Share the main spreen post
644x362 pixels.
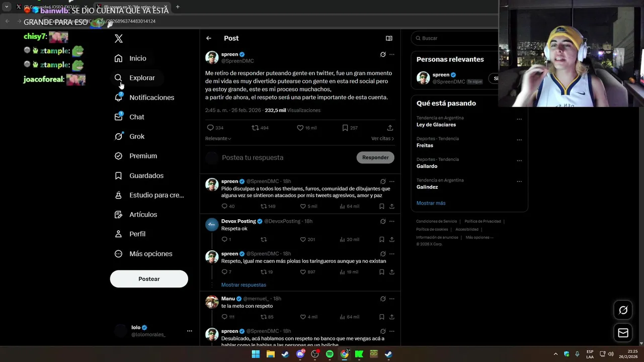click(x=390, y=128)
